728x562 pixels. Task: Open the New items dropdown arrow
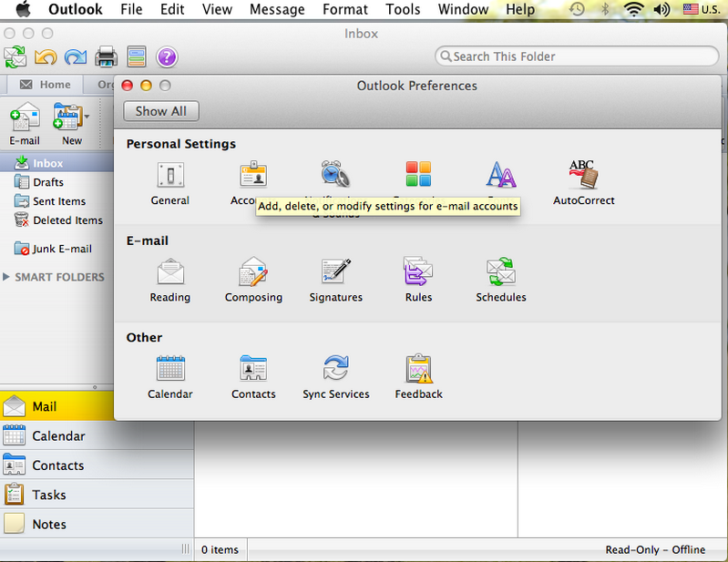coord(87,117)
